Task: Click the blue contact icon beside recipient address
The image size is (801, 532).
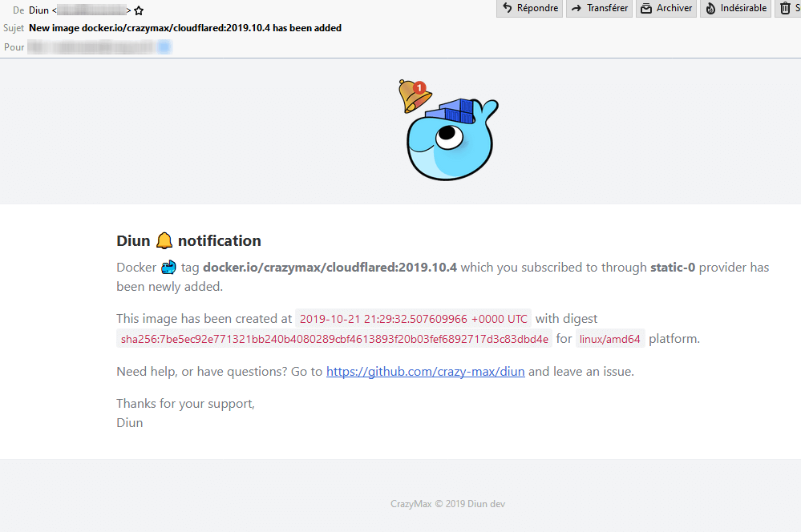Action: coord(165,46)
